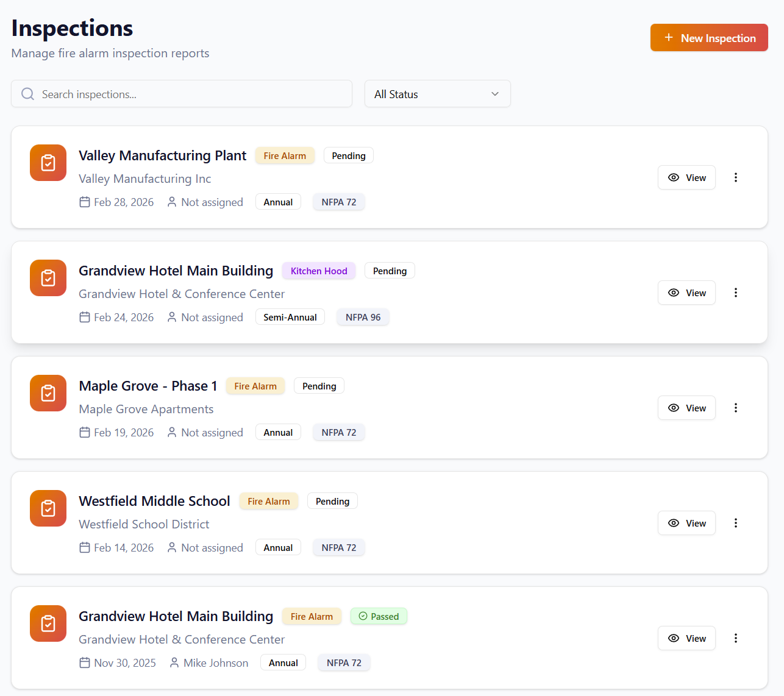Click the Pending badge on Westfield Middle School
The image size is (784, 696).
pos(333,501)
